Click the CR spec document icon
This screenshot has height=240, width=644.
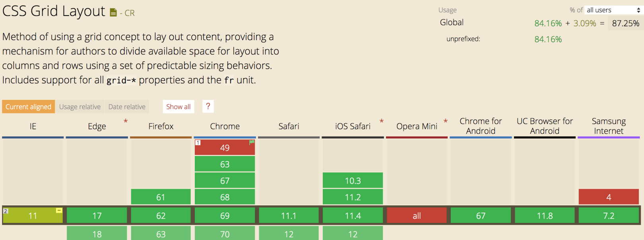tap(113, 13)
